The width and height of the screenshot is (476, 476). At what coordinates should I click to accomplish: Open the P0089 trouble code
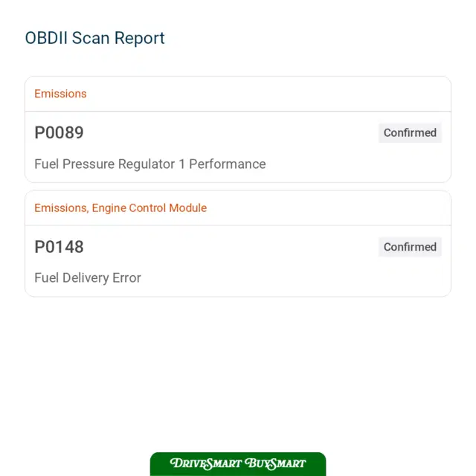pyautogui.click(x=59, y=132)
